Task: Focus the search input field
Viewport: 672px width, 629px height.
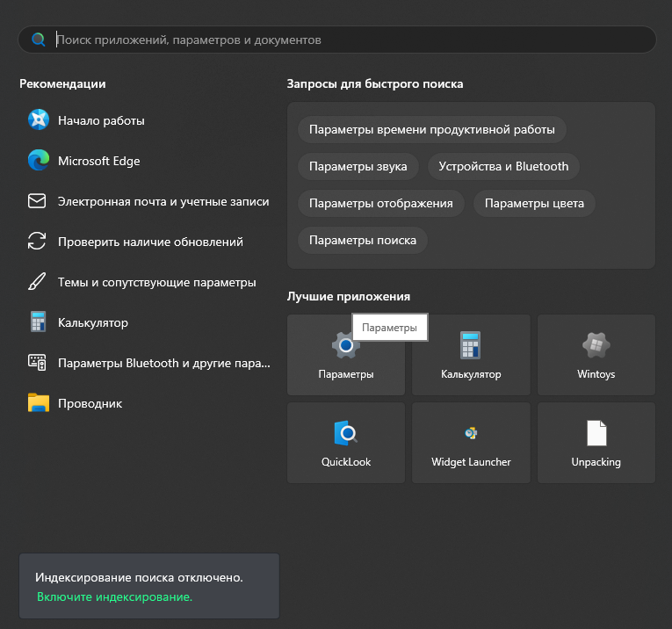Action: [x=351, y=40]
